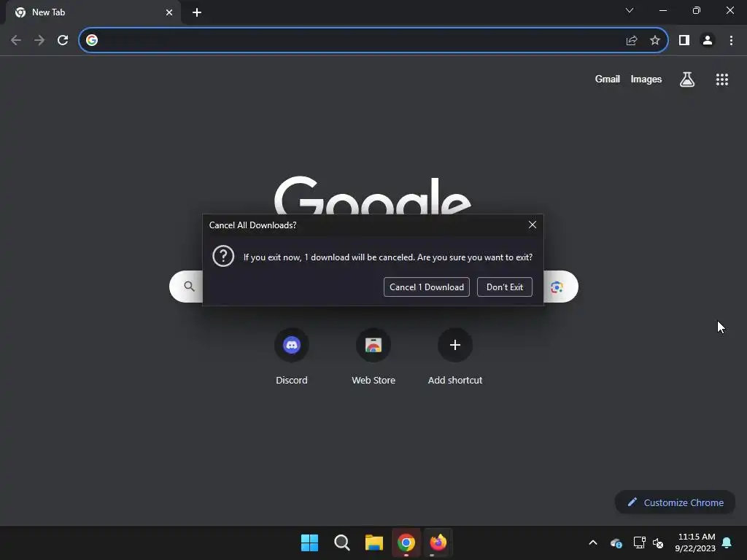Click the magnifier in Google search box
Screen dimensions: 747x560
coord(189,286)
